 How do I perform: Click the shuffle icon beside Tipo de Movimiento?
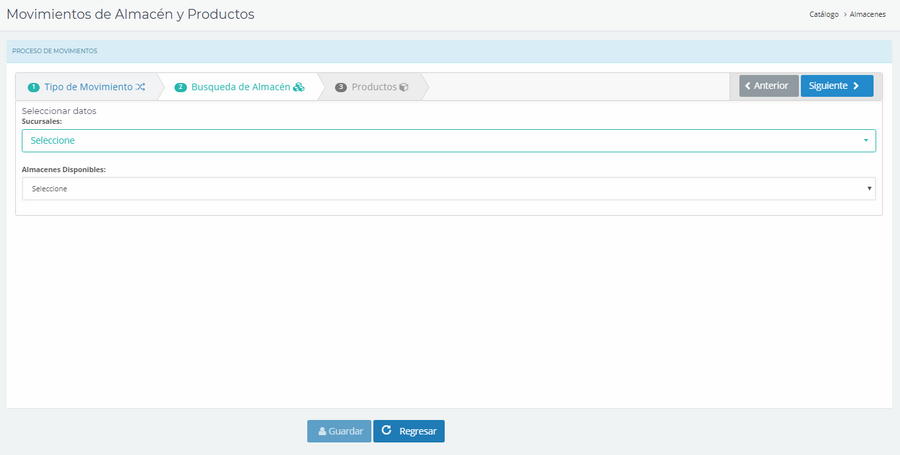[x=141, y=87]
